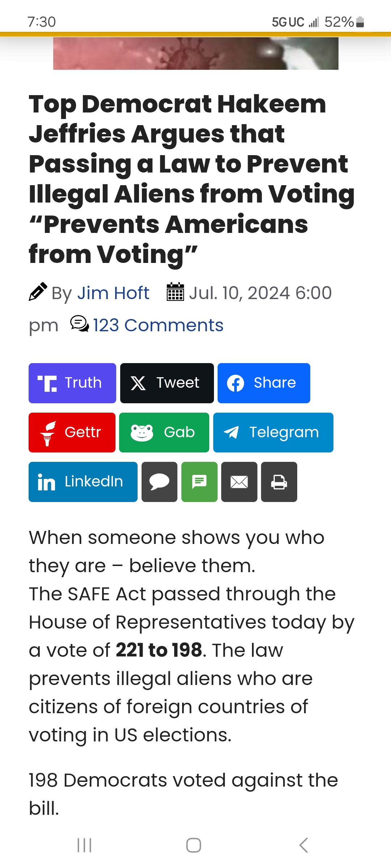Viewport: 391px width, 868px height.
Task: Open author Jim Hoft's page
Action: (113, 293)
